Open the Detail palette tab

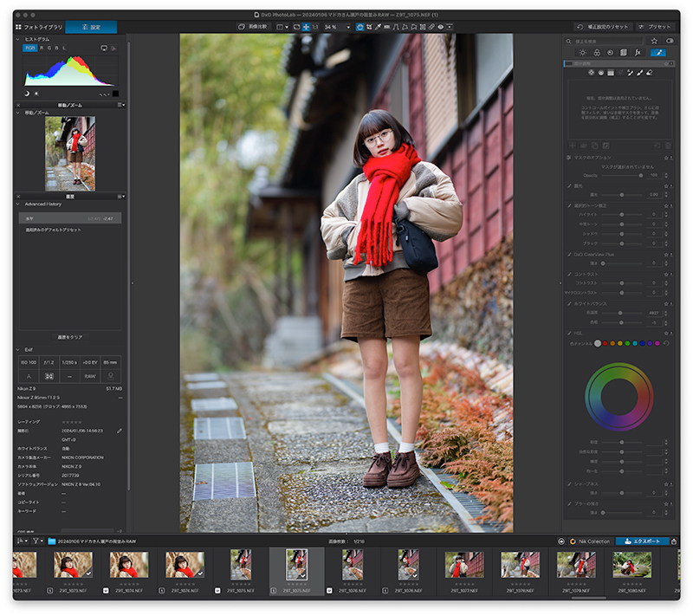pos(611,53)
